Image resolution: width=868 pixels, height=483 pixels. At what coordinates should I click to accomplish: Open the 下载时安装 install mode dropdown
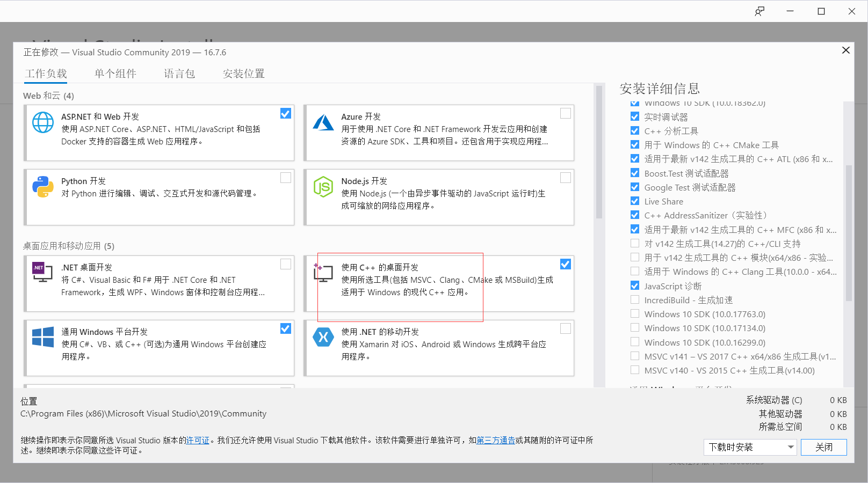click(750, 447)
